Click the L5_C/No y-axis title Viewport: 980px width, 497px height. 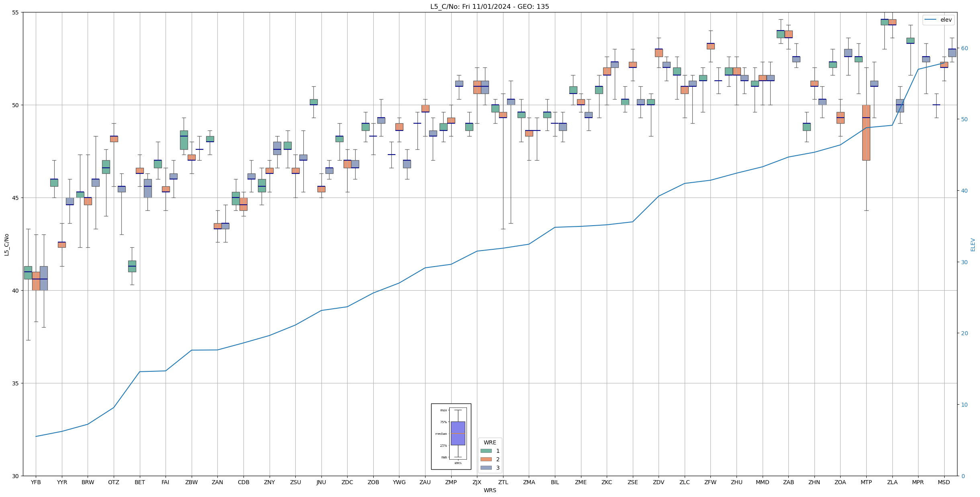(6, 244)
